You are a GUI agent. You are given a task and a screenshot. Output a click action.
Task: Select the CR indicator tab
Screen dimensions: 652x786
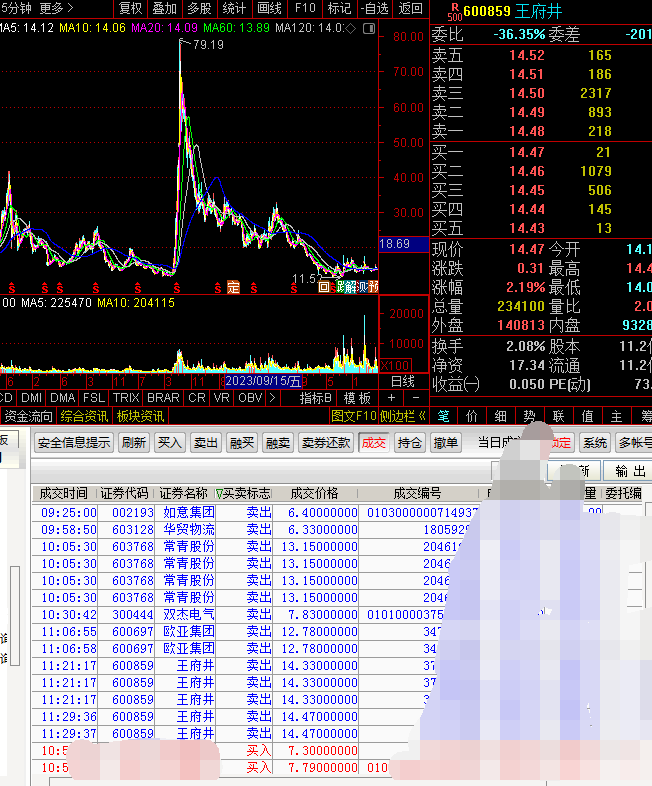click(196, 398)
